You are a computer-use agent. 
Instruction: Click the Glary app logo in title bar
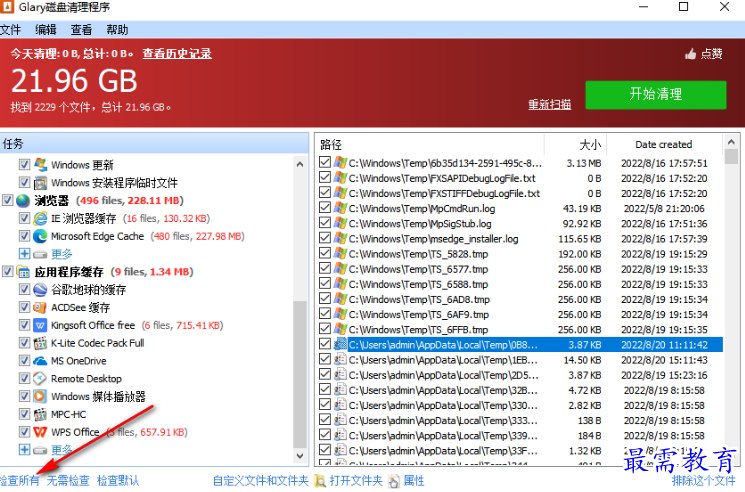pos(6,7)
